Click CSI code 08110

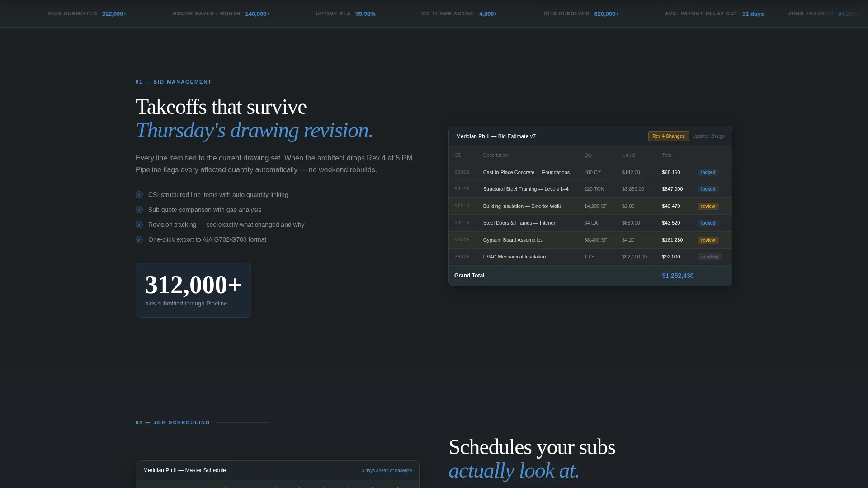click(x=462, y=223)
